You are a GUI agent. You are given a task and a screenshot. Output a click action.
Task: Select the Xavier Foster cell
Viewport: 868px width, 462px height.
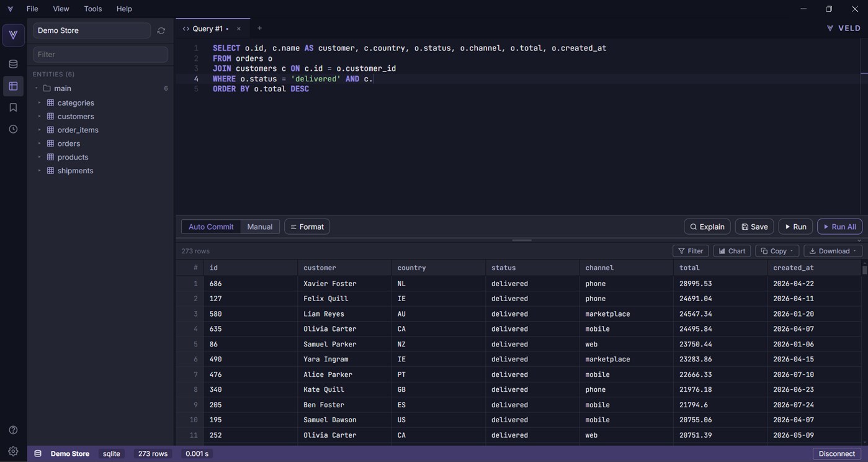(344, 284)
